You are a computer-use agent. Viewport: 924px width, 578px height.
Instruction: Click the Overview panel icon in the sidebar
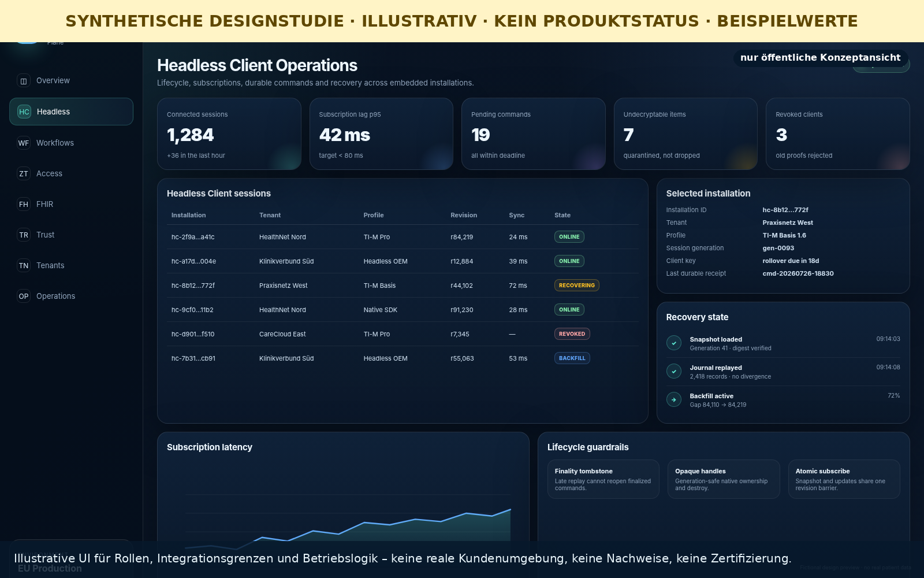24,81
